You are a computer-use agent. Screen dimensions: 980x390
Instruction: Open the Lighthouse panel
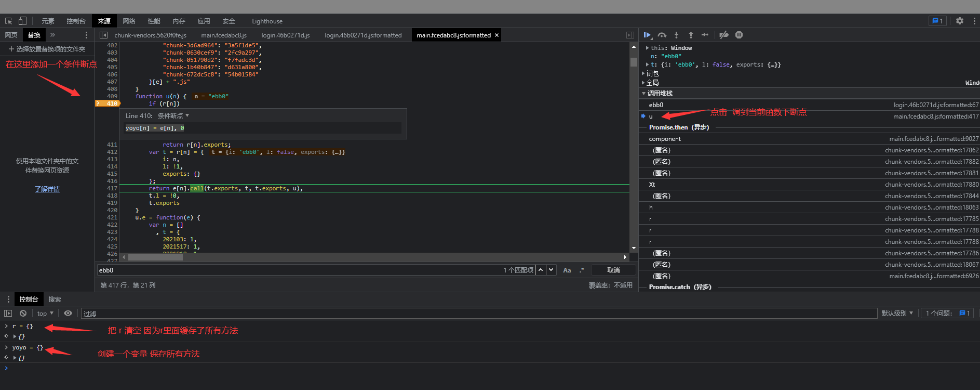click(x=267, y=21)
